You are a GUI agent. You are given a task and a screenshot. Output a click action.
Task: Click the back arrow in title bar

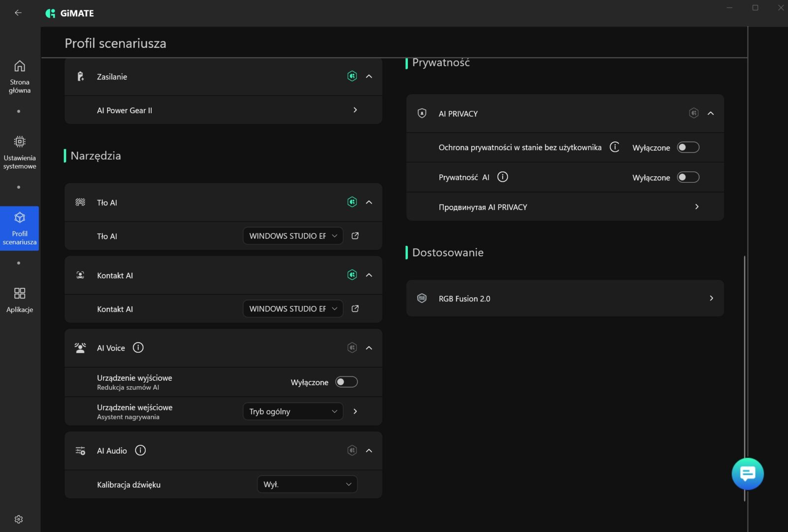tap(18, 13)
